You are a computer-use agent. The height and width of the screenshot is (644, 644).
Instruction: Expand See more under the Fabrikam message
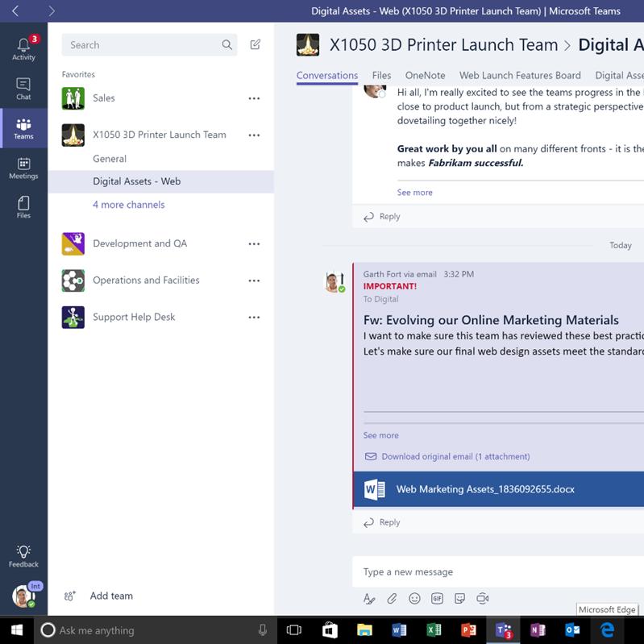pyautogui.click(x=414, y=192)
